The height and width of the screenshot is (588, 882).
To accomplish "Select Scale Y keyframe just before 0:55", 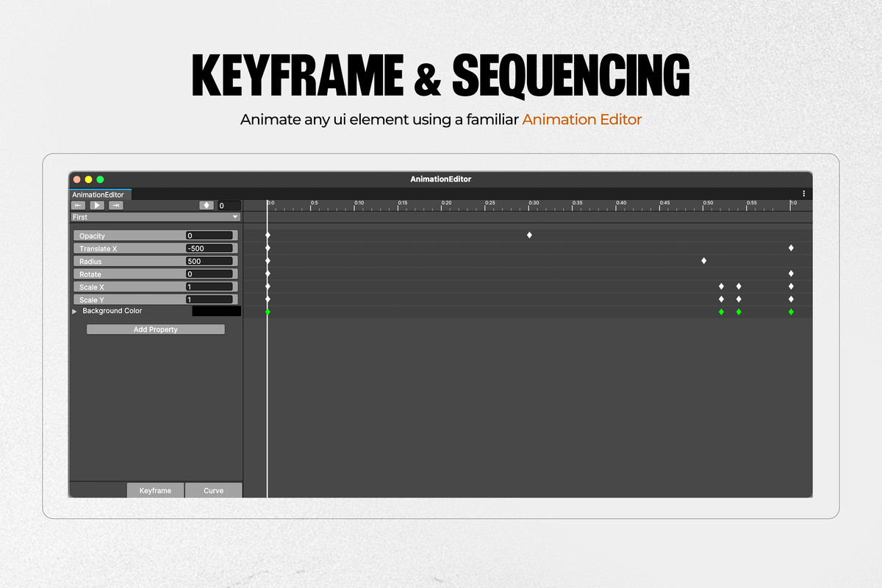I will click(x=739, y=299).
